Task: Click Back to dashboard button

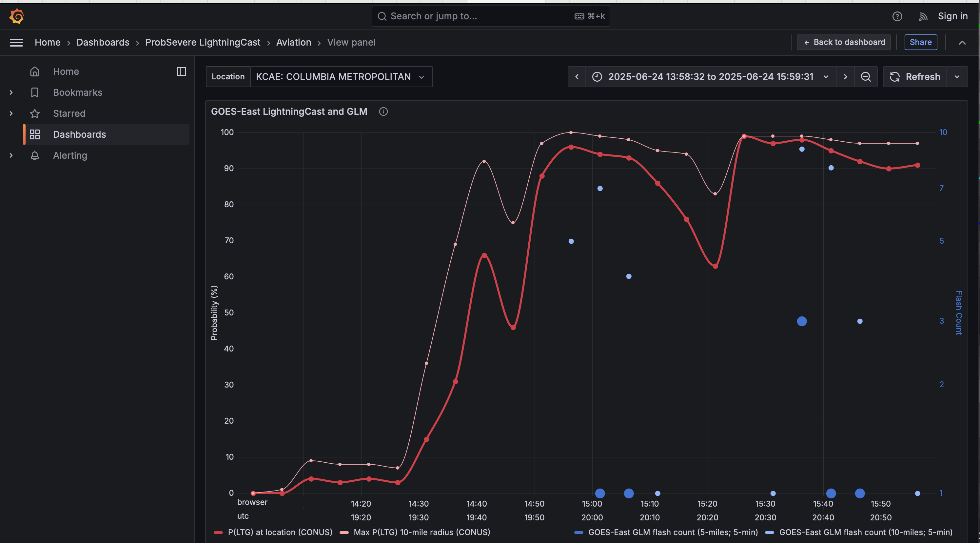Action: [x=843, y=42]
